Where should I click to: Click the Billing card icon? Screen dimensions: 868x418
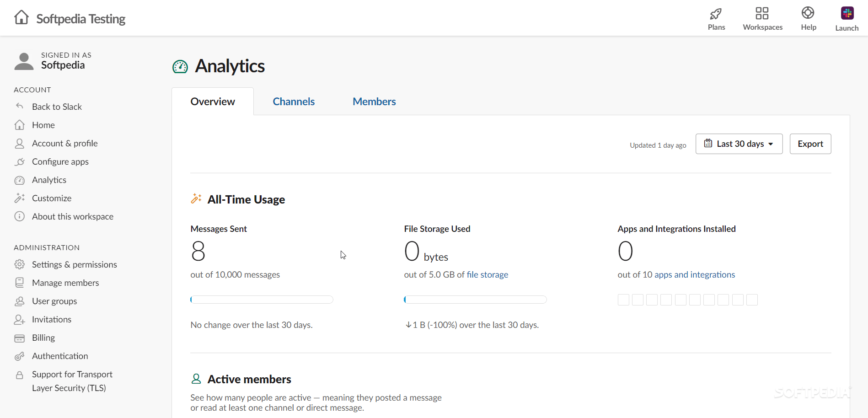click(x=20, y=338)
